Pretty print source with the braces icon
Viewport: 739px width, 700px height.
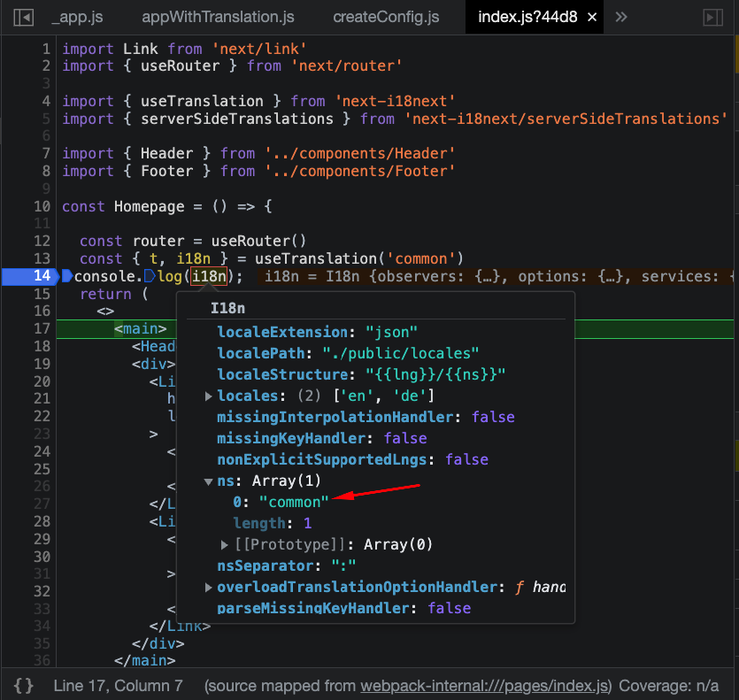pyautogui.click(x=24, y=685)
